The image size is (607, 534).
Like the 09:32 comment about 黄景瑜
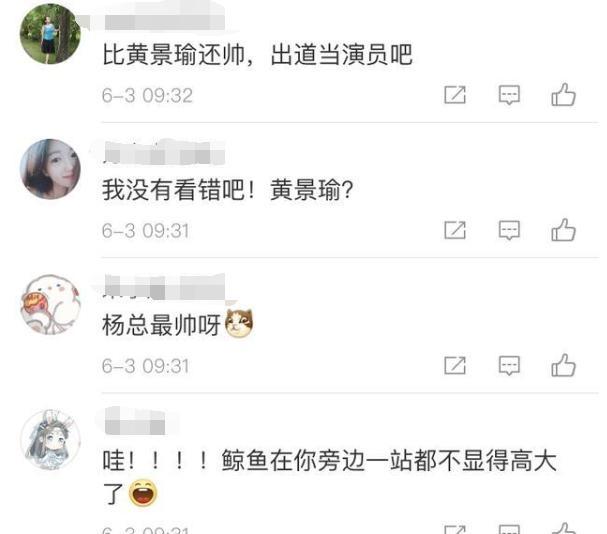pos(563,94)
